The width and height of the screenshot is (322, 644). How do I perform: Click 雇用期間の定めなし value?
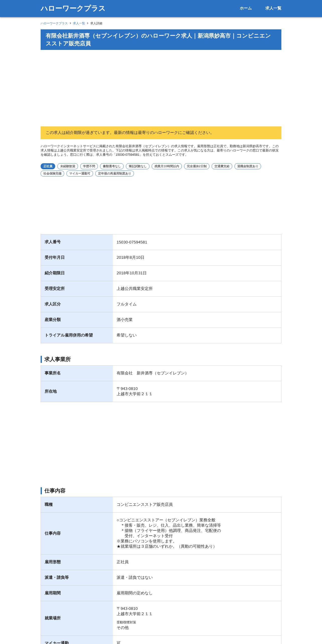click(x=135, y=593)
